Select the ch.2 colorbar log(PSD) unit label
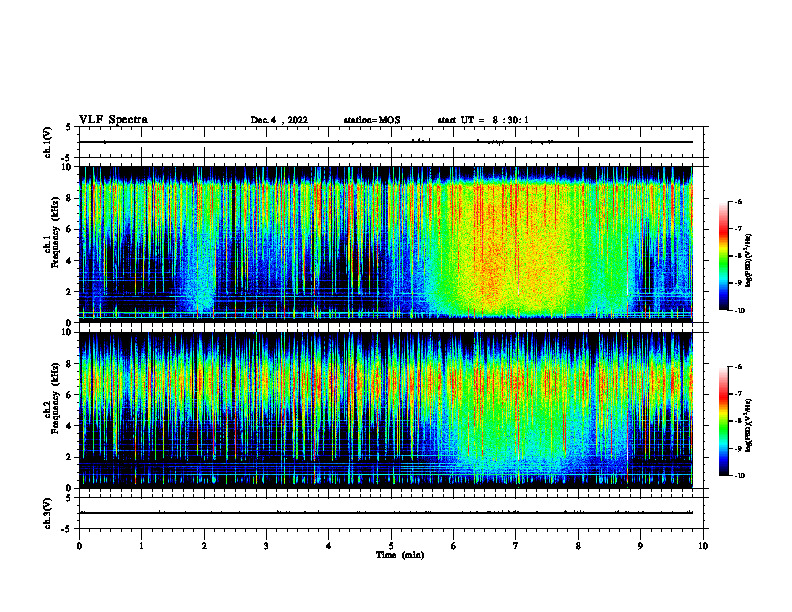 (x=749, y=425)
